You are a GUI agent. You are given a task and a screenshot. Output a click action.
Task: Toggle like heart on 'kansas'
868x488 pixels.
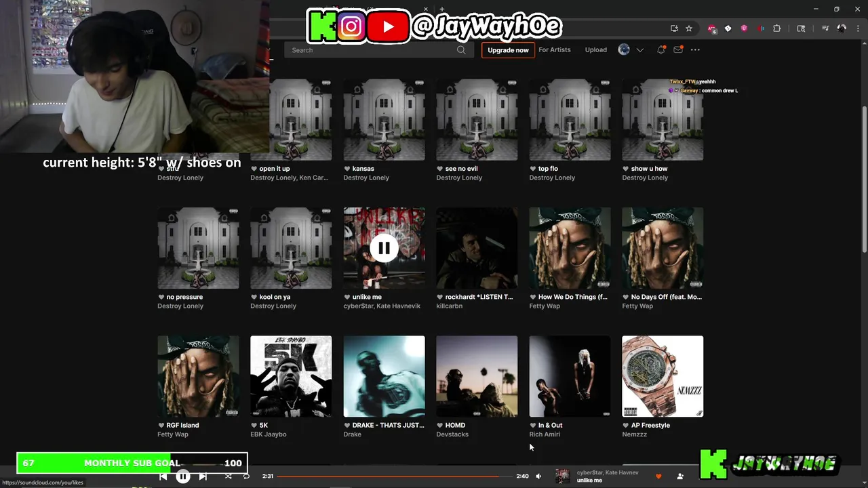coord(347,169)
